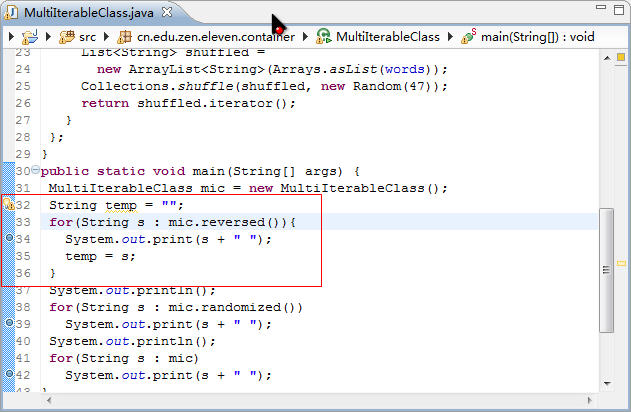Screen dimensions: 631x412
Task: Maximize the editor view
Action: tap(619, 9)
